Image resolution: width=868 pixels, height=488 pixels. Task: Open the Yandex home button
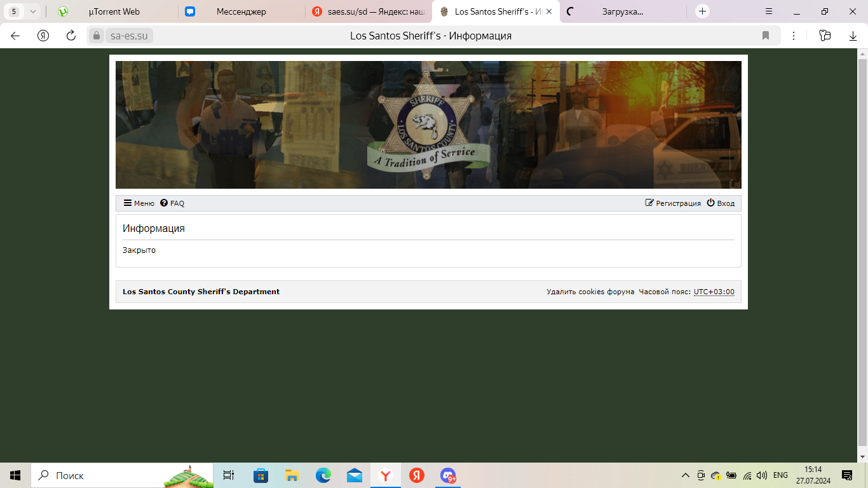point(43,36)
